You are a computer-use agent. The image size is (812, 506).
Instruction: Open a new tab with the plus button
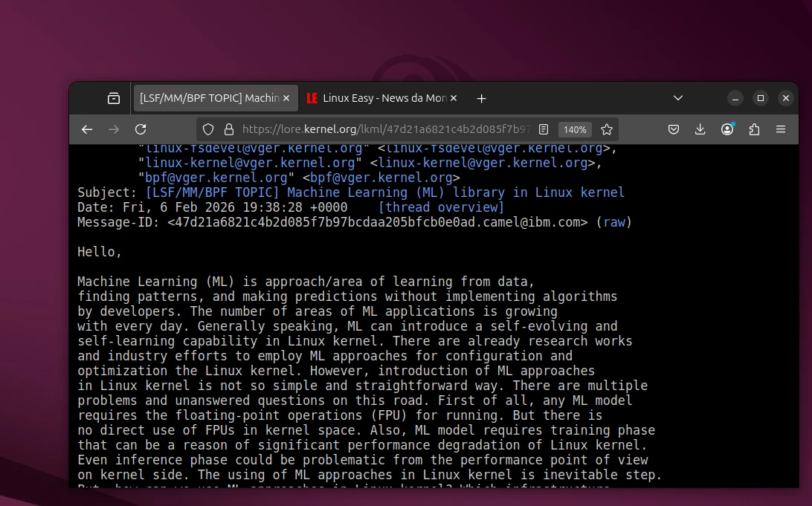(481, 97)
